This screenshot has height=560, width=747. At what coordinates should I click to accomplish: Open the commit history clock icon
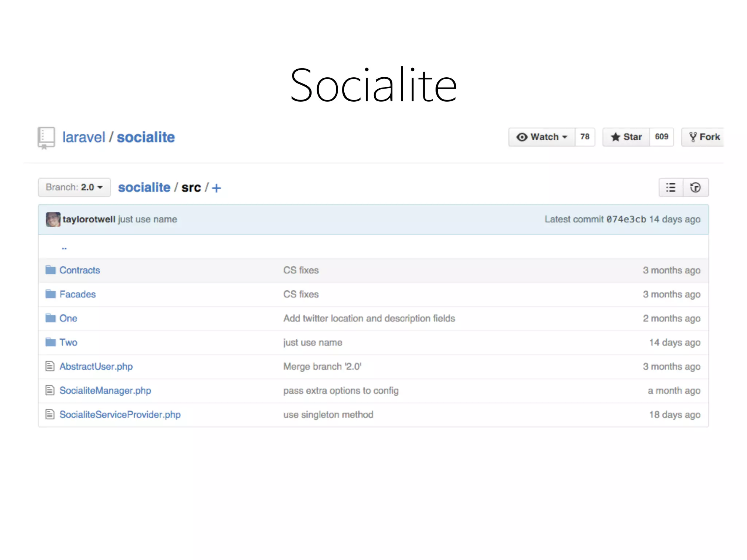pyautogui.click(x=696, y=187)
